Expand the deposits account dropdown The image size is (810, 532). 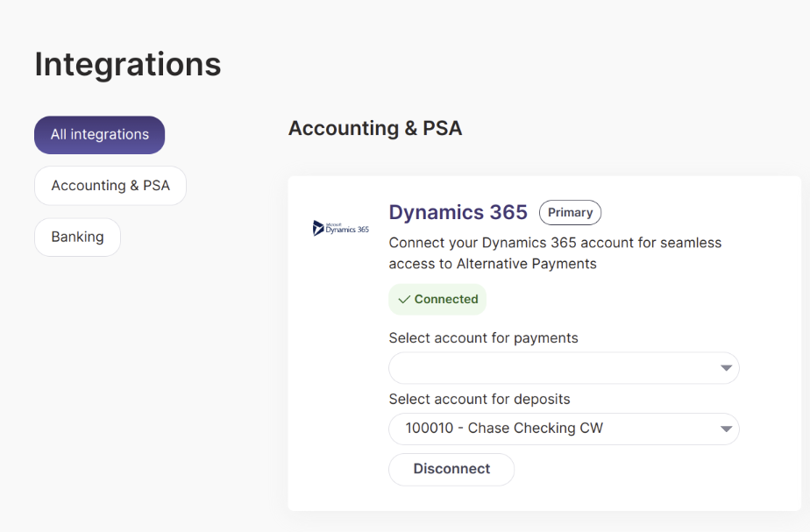tap(565, 429)
